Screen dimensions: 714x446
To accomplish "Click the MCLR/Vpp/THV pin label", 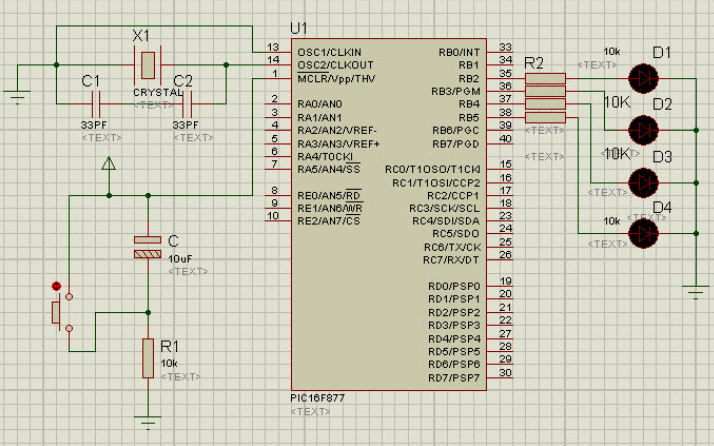I will point(336,78).
